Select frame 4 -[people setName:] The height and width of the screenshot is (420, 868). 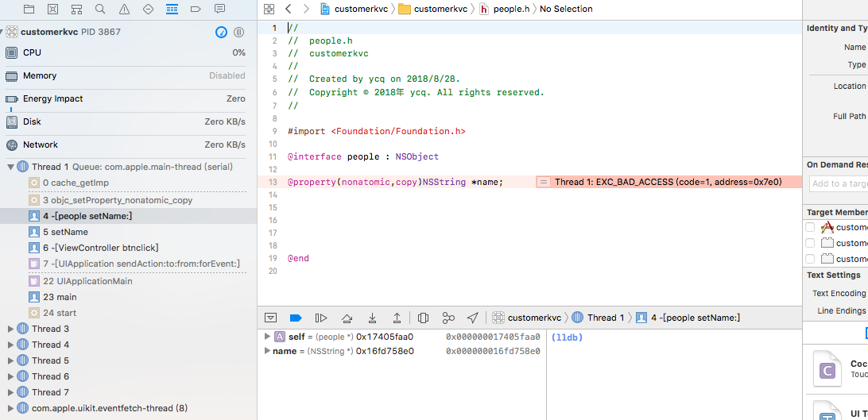pos(129,216)
